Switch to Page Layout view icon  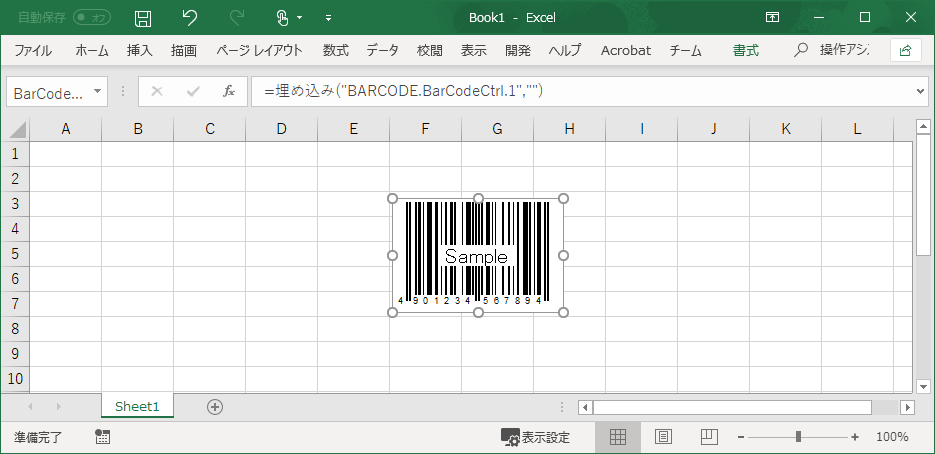click(664, 437)
